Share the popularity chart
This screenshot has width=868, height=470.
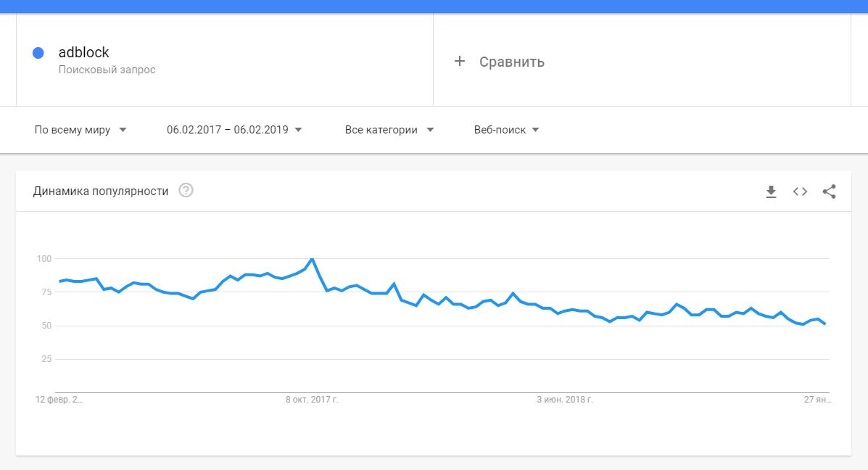pyautogui.click(x=829, y=191)
